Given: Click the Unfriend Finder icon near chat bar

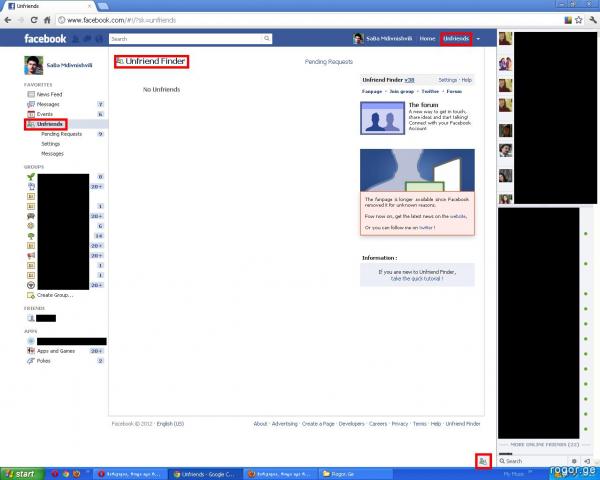Looking at the screenshot, I should (483, 461).
